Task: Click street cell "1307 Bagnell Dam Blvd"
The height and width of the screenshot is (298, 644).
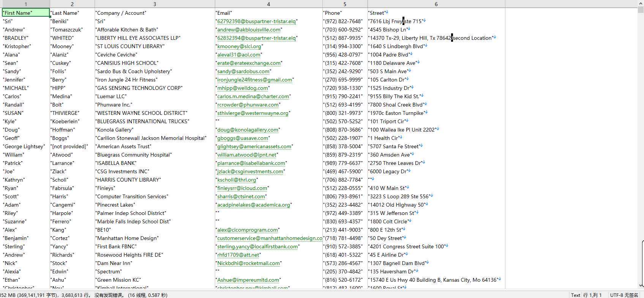Action: [x=436, y=263]
